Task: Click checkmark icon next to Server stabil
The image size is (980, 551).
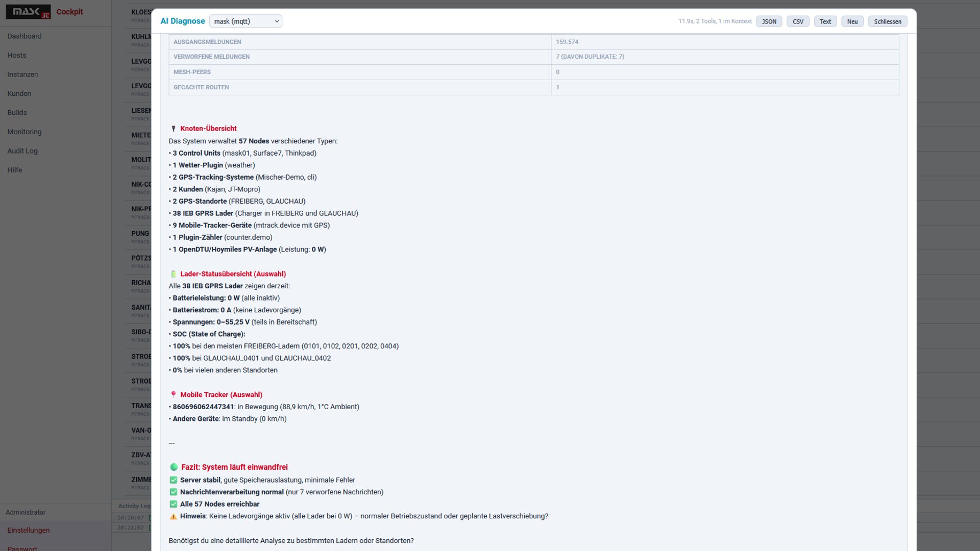Action: point(174,480)
